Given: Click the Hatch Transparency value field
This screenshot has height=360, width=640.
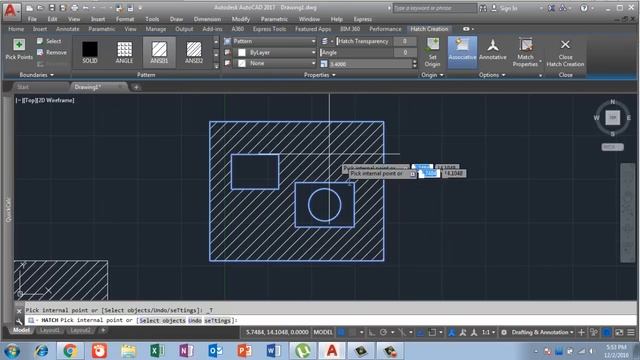Looking at the screenshot, I should [405, 41].
